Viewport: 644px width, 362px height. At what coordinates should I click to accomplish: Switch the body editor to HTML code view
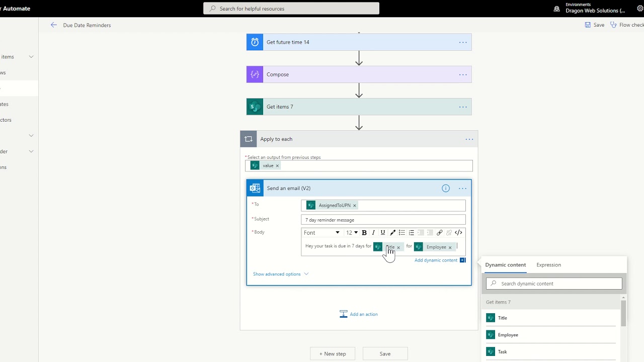[x=458, y=232]
